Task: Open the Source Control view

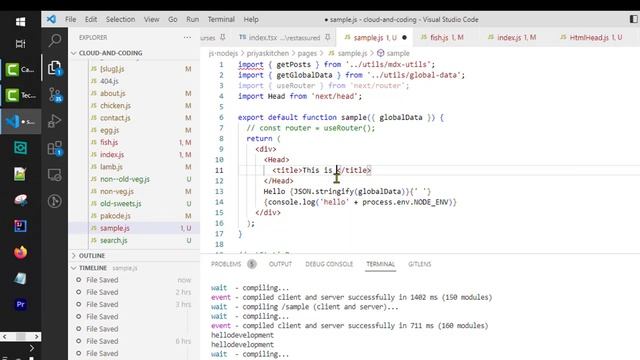Action: coord(55,95)
